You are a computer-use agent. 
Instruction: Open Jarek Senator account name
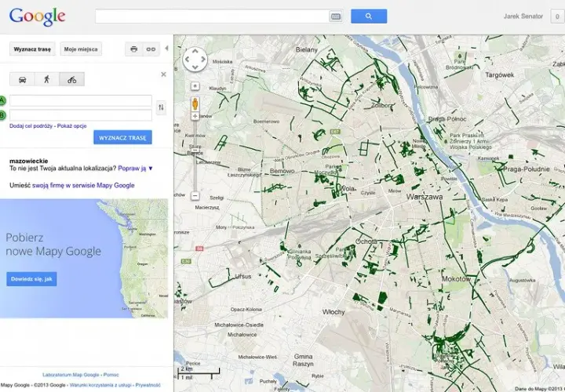(x=523, y=16)
